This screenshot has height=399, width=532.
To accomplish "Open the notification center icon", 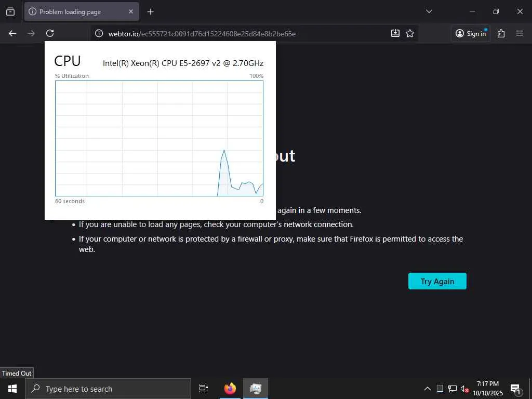I will pos(515,389).
